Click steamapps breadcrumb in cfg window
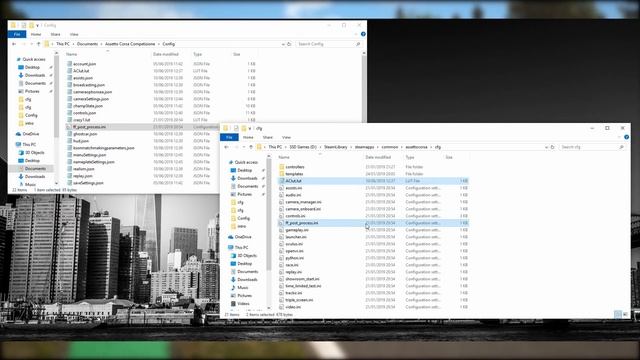This screenshot has width=640, height=360. [x=364, y=147]
